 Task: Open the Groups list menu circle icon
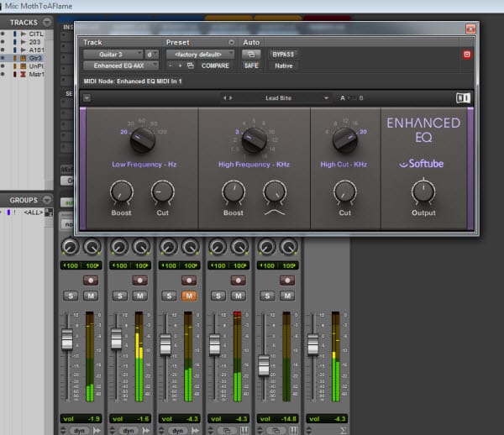(47, 200)
